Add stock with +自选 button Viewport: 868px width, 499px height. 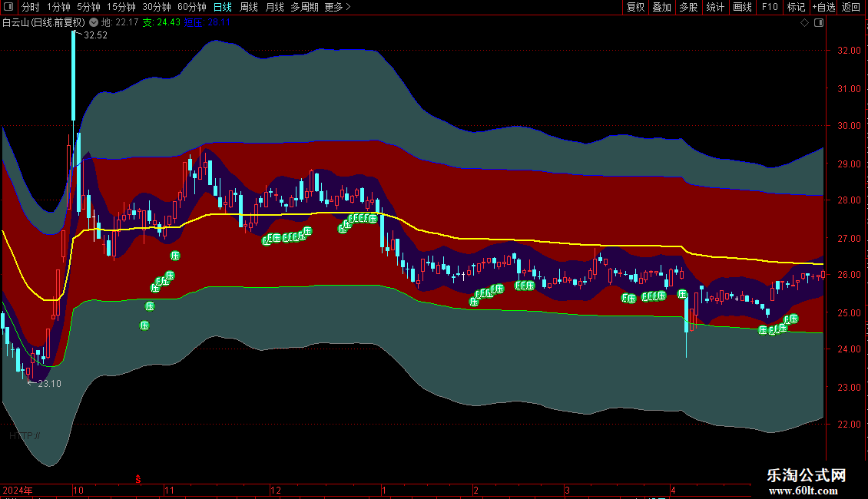click(823, 7)
